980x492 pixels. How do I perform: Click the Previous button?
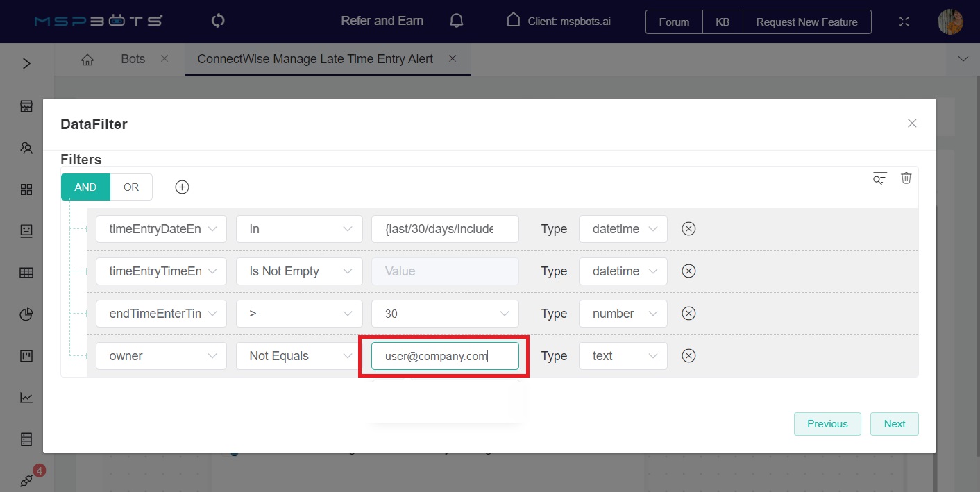[x=827, y=424]
